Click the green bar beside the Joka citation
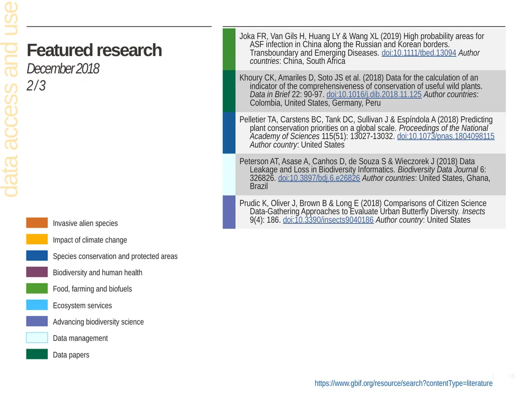The width and height of the screenshot is (532, 399). (229, 49)
